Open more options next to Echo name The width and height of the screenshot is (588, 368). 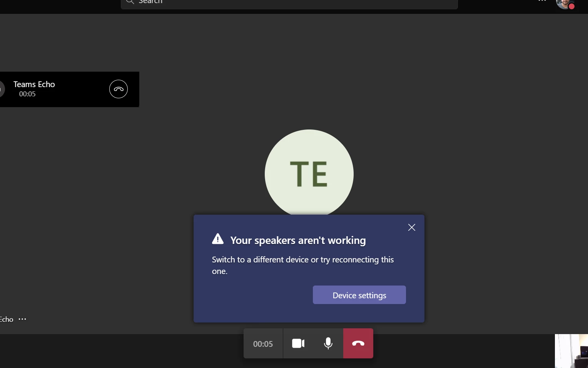click(x=22, y=319)
